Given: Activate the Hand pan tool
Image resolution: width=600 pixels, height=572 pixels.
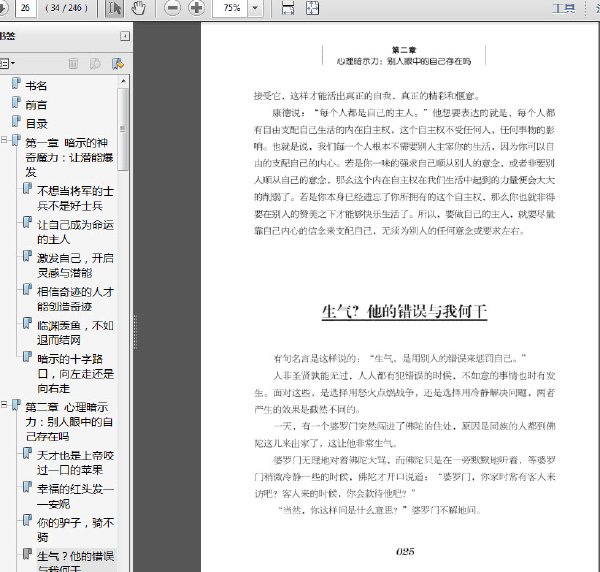Looking at the screenshot, I should 138,8.
